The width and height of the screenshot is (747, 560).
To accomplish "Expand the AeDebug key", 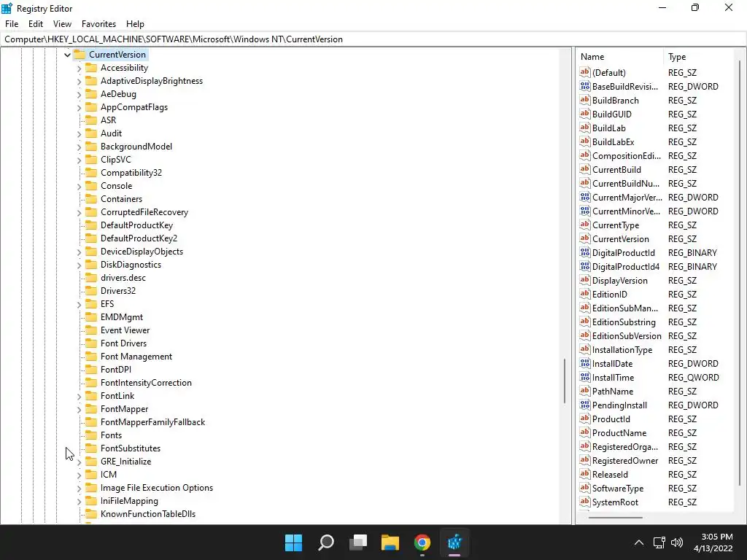I will [x=79, y=94].
